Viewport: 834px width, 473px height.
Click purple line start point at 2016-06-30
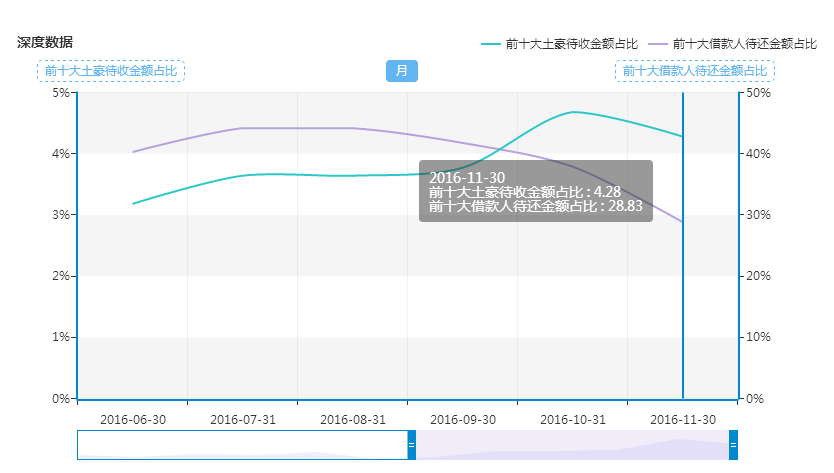coord(133,152)
